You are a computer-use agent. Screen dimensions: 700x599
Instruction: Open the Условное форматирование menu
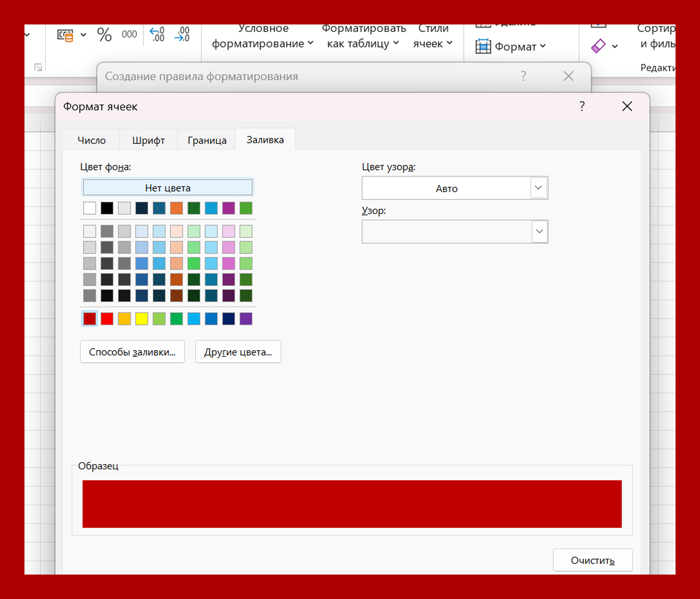click(263, 37)
